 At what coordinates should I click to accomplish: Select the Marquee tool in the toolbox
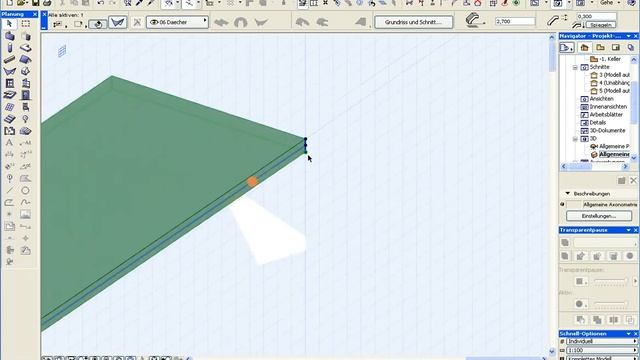26,24
